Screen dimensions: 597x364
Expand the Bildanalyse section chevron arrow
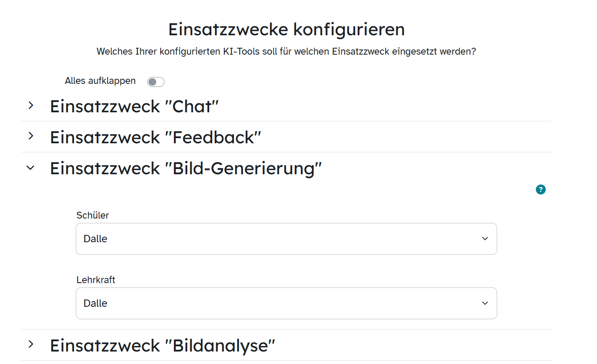point(31,344)
